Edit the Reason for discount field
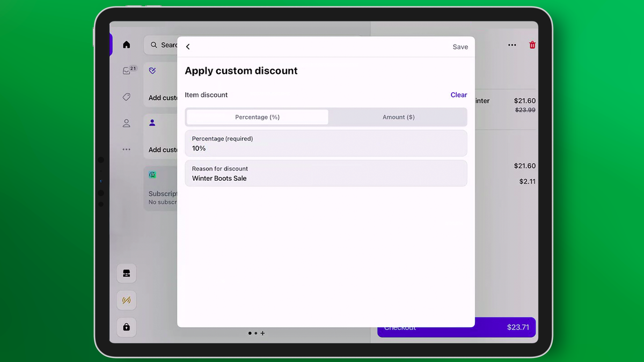 click(x=326, y=174)
